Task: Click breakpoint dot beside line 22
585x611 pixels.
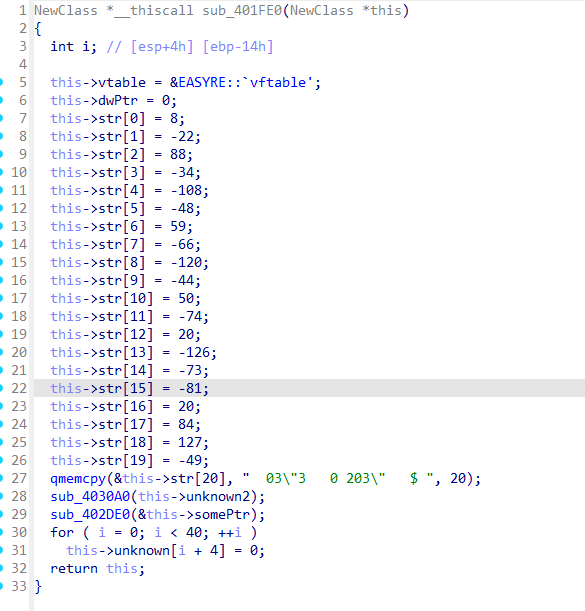Action: tap(1, 388)
